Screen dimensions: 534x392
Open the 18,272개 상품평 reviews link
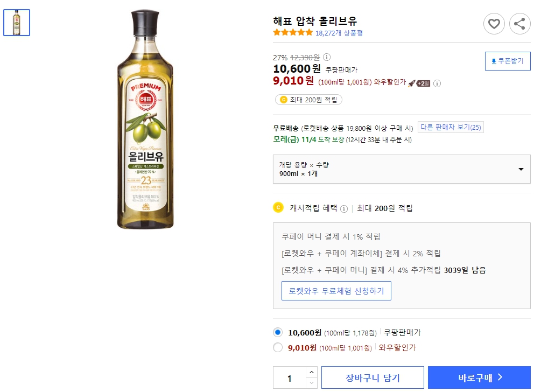point(339,33)
